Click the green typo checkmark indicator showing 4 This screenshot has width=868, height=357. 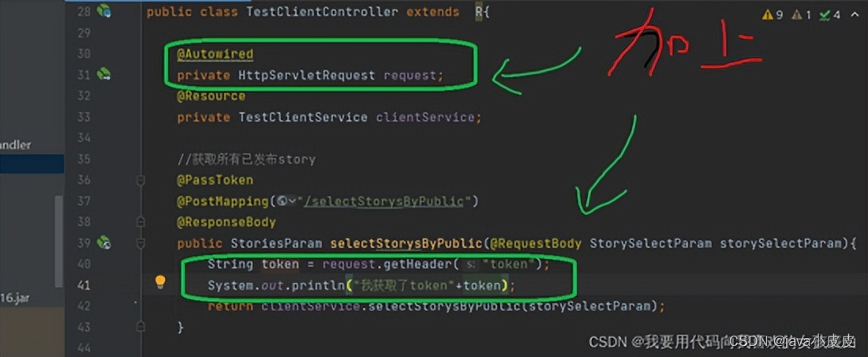[830, 15]
